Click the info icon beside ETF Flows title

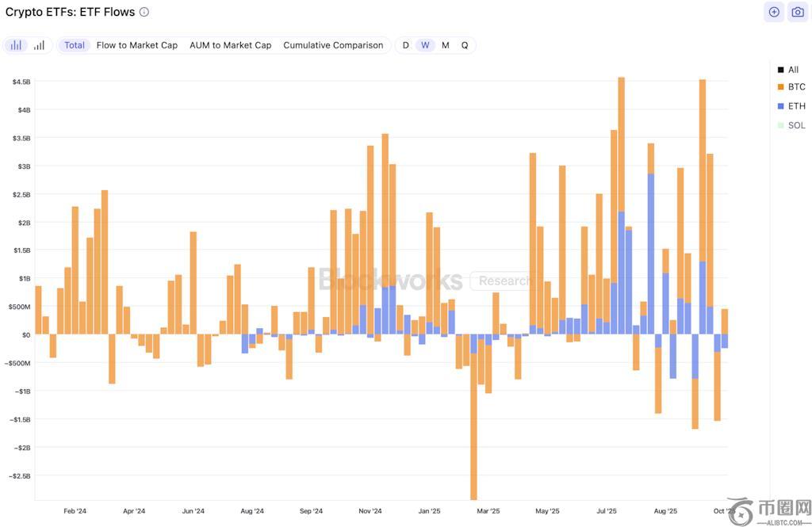pos(144,12)
